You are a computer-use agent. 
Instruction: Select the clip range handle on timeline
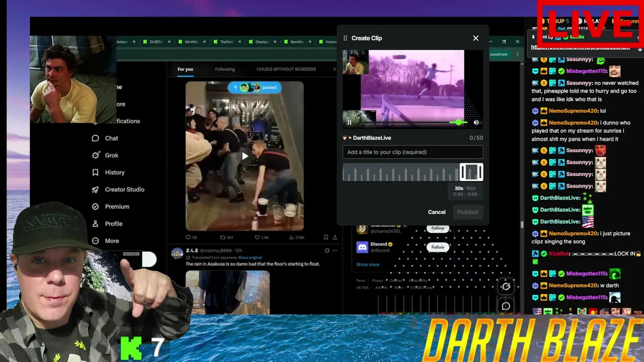pyautogui.click(x=471, y=172)
